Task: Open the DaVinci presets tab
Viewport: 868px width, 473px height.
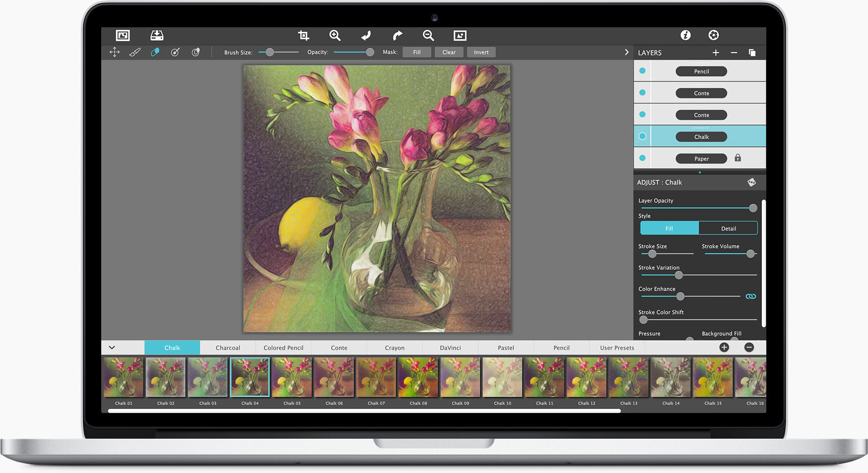Action: tap(450, 348)
